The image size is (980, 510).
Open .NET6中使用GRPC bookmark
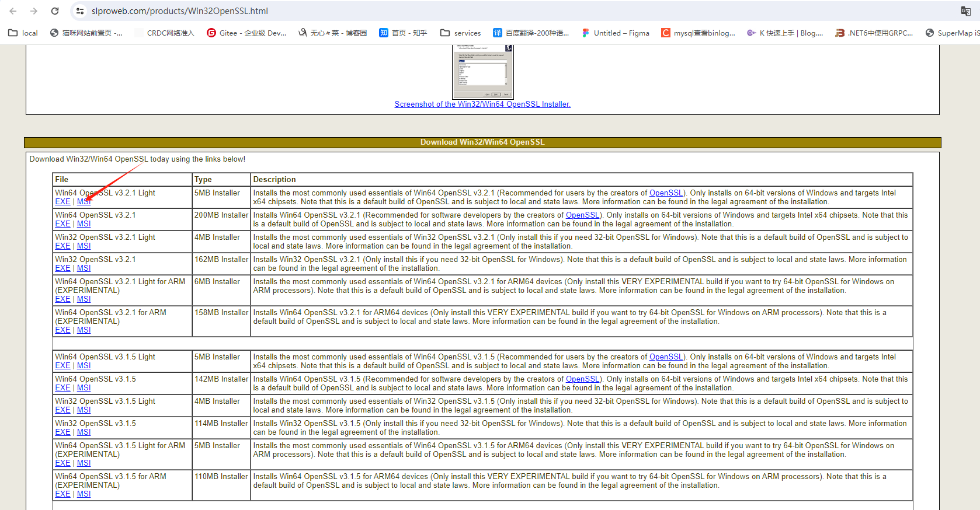tap(874, 33)
